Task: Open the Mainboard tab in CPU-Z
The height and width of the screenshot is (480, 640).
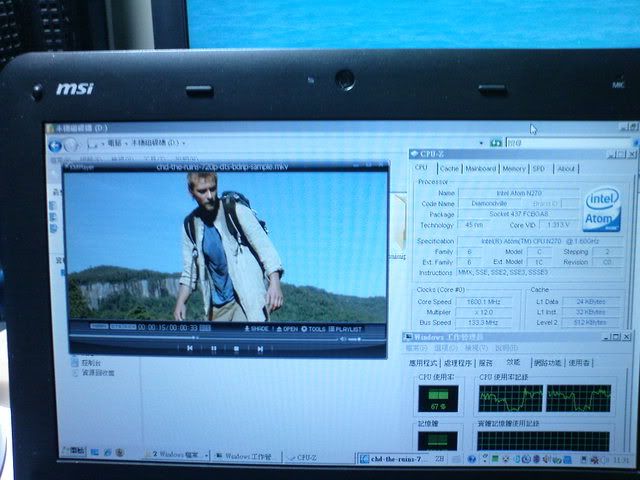Action: pyautogui.click(x=480, y=168)
